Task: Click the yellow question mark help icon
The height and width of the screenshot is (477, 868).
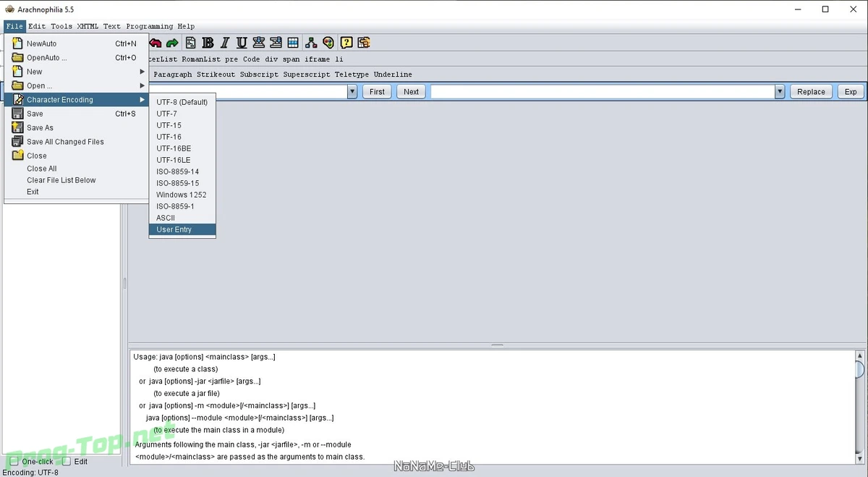Action: [346, 43]
